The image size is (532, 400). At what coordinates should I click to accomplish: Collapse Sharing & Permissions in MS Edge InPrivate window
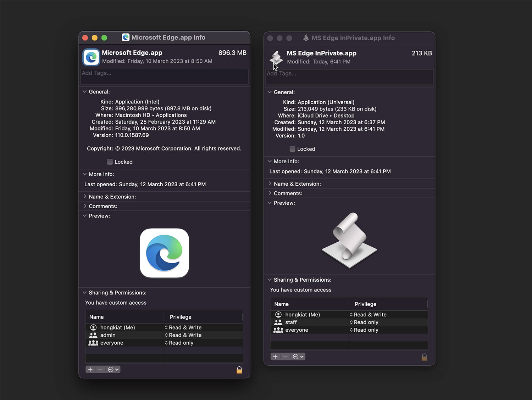pyautogui.click(x=270, y=280)
